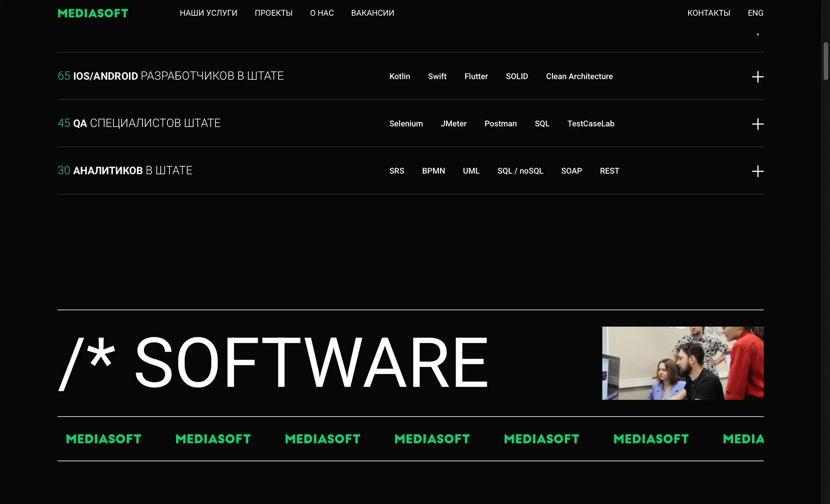Open the НАШИ УСЛУГИ menu item
830x504 pixels.
pyautogui.click(x=208, y=13)
